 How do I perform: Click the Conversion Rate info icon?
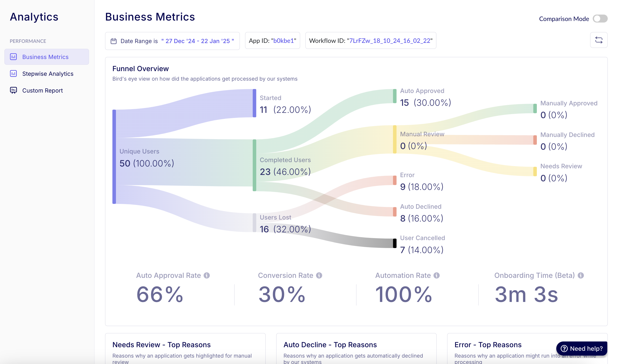click(x=319, y=275)
